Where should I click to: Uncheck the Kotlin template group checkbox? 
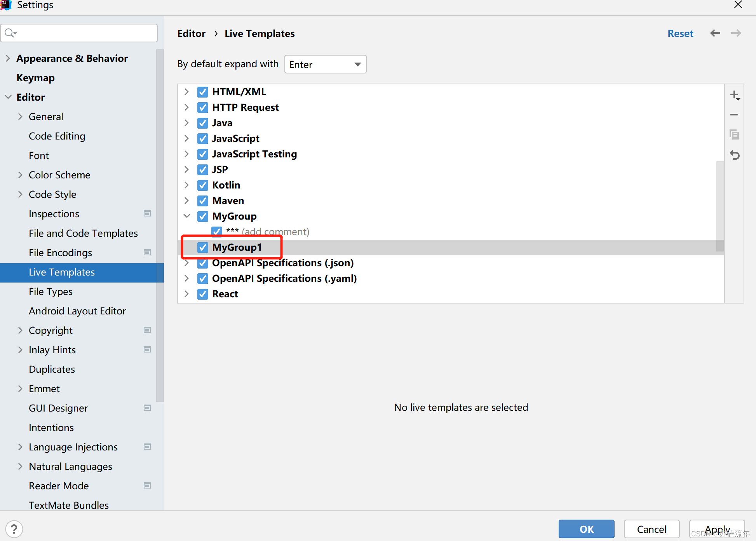point(203,185)
